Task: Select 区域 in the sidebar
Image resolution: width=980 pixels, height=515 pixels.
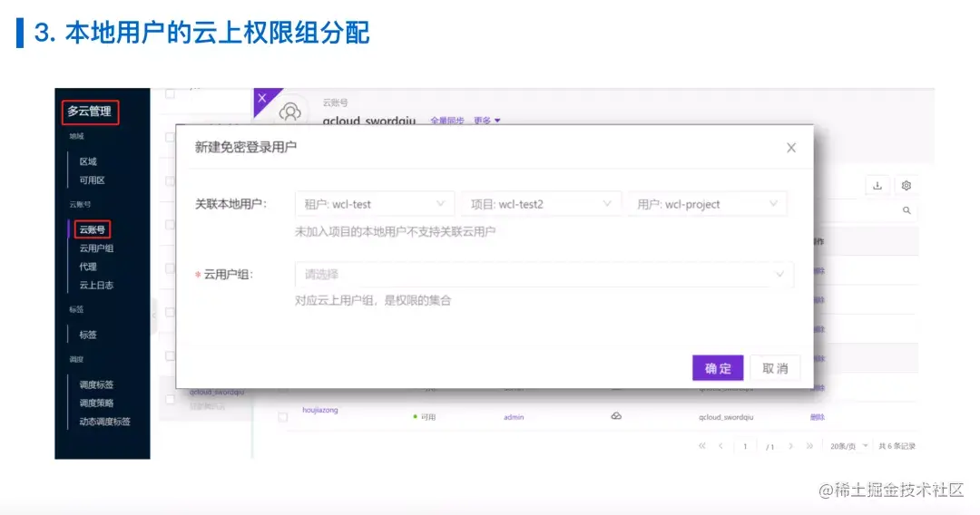Action: 88,161
